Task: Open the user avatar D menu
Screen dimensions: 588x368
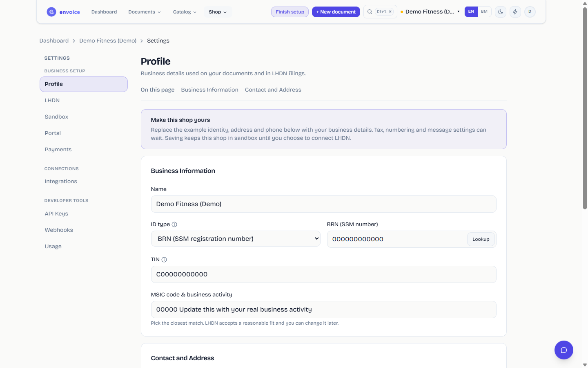Action: pyautogui.click(x=530, y=12)
